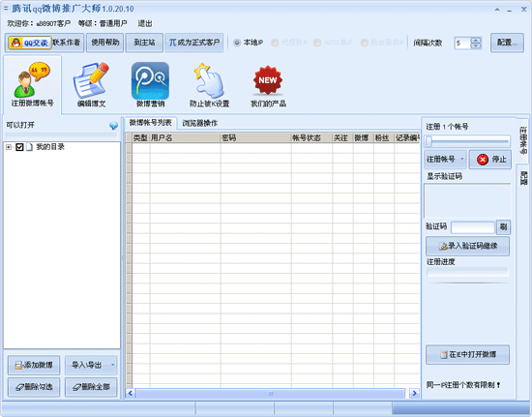Click the 微博 column header

(364, 137)
